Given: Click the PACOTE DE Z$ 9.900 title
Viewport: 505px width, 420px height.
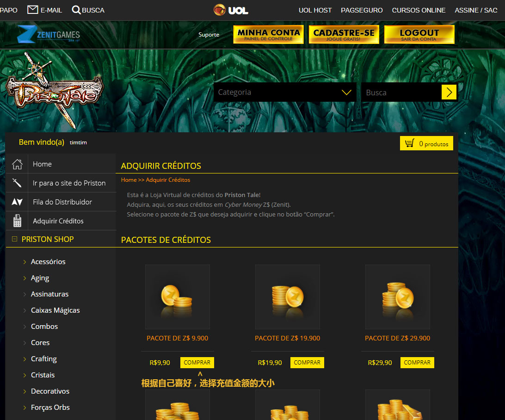Looking at the screenshot, I should [x=178, y=338].
